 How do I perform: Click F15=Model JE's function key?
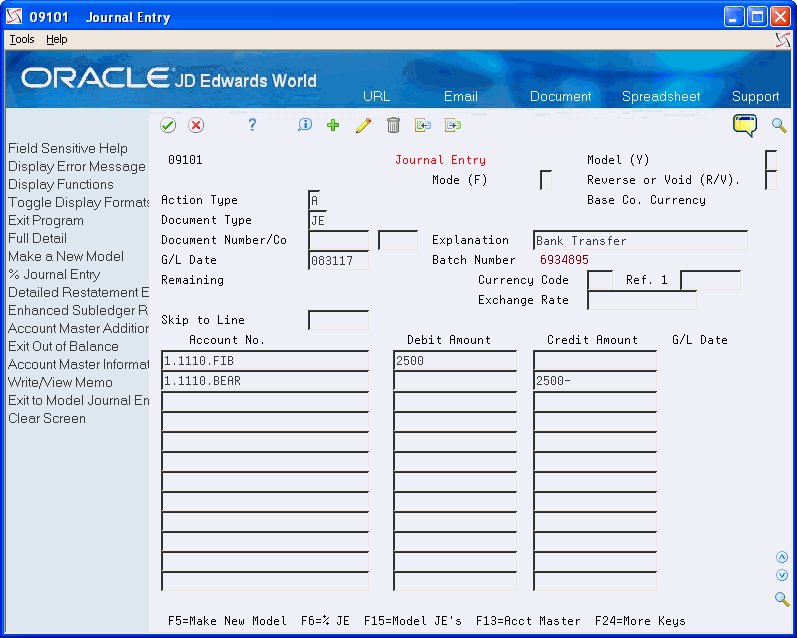[413, 621]
